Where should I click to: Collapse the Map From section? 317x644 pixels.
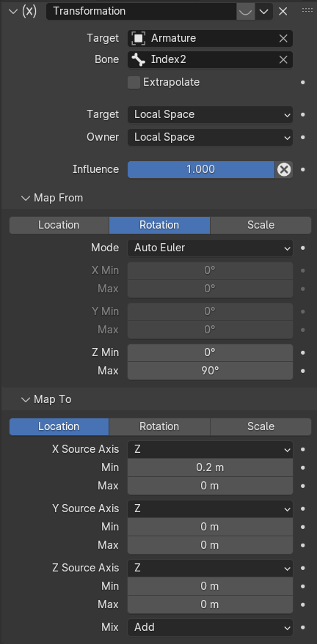coord(26,198)
